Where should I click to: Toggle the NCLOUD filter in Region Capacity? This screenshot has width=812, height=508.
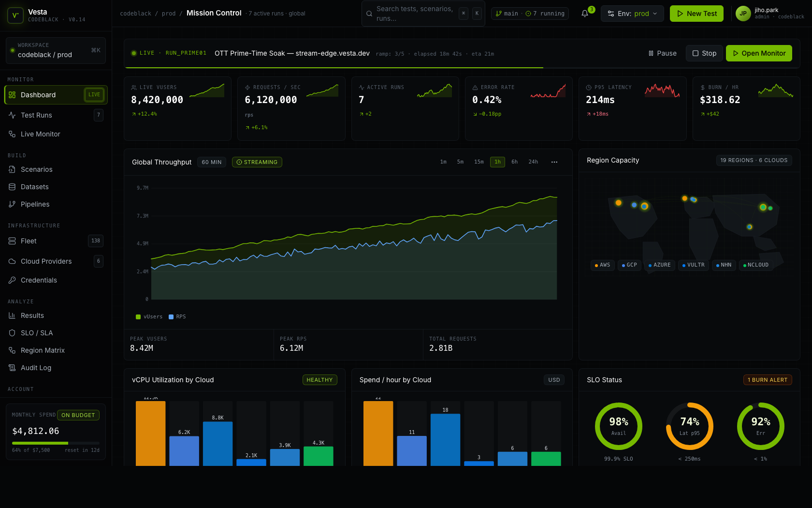pyautogui.click(x=755, y=265)
